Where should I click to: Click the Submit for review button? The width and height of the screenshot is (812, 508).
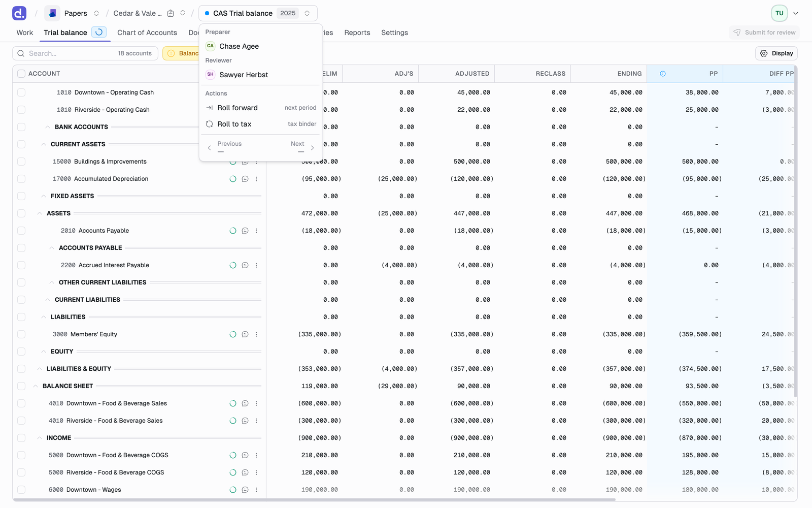click(x=764, y=33)
